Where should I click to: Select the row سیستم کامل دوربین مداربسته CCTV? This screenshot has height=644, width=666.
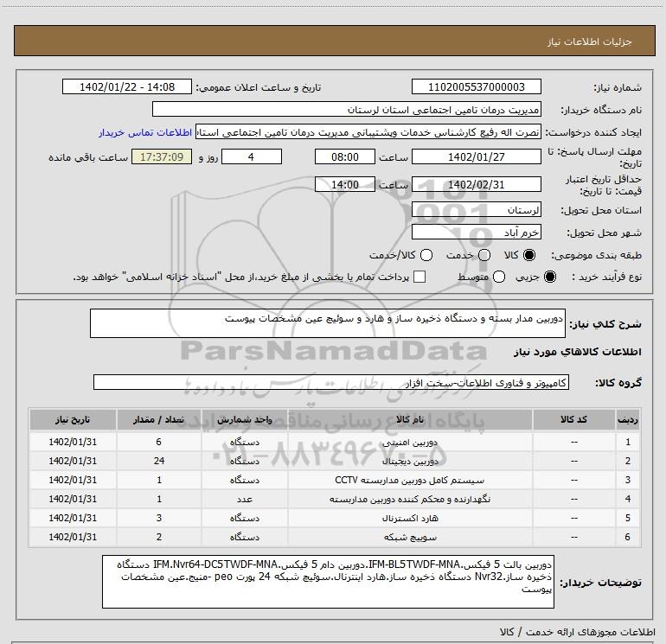[x=335, y=480]
